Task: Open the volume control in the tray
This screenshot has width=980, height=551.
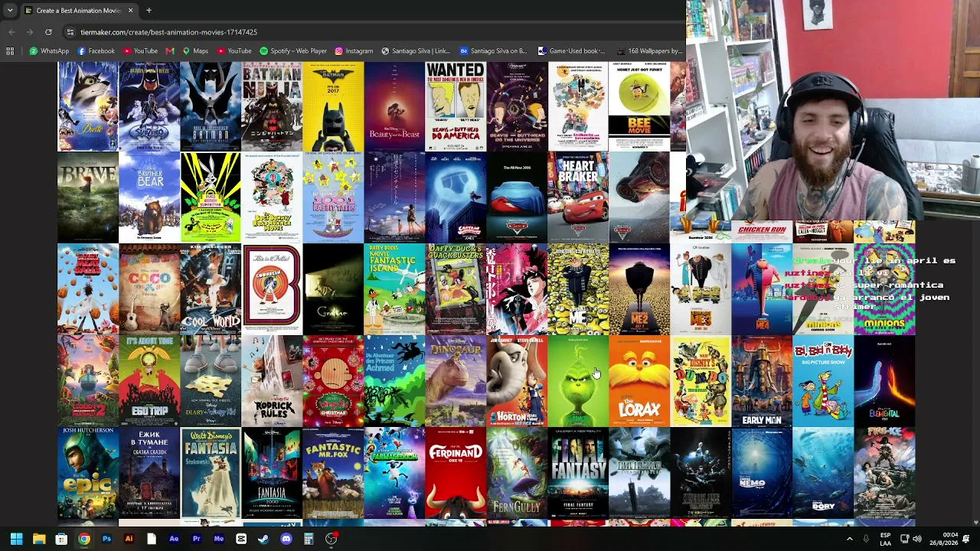Action: tap(917, 539)
